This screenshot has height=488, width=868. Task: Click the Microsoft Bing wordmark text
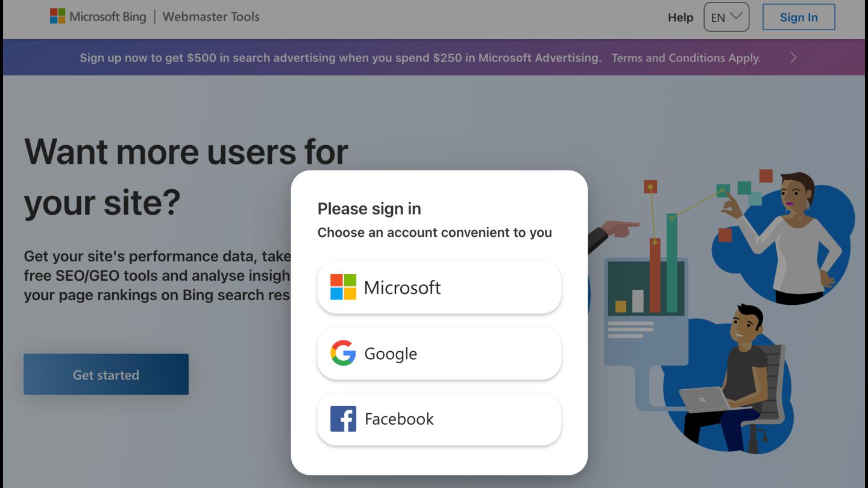pos(107,17)
